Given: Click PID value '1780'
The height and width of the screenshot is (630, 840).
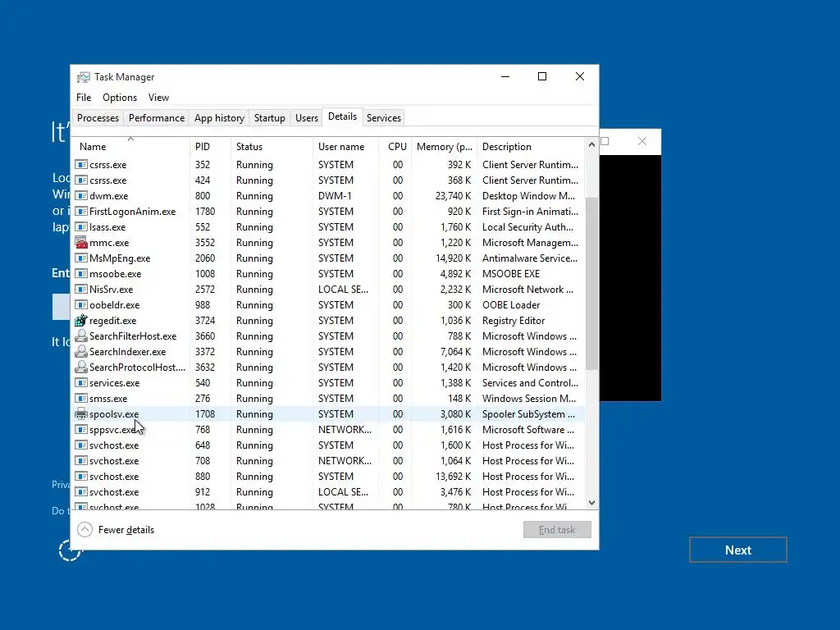Looking at the screenshot, I should pos(205,211).
